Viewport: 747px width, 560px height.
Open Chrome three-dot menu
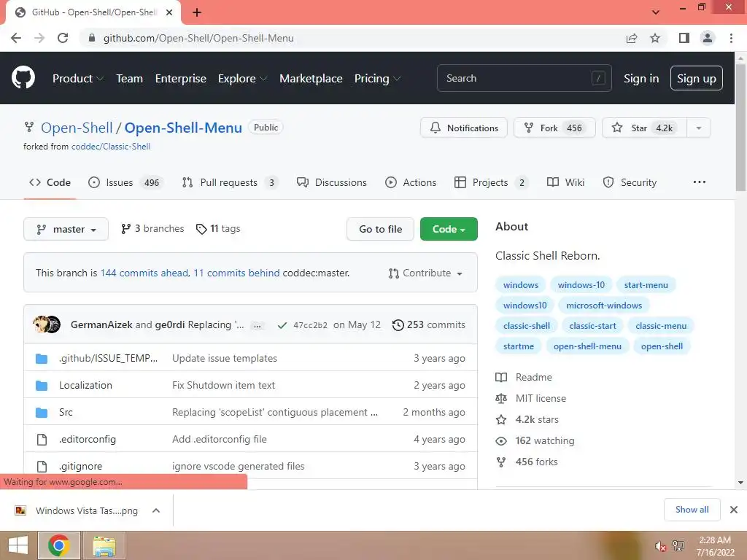pyautogui.click(x=731, y=38)
